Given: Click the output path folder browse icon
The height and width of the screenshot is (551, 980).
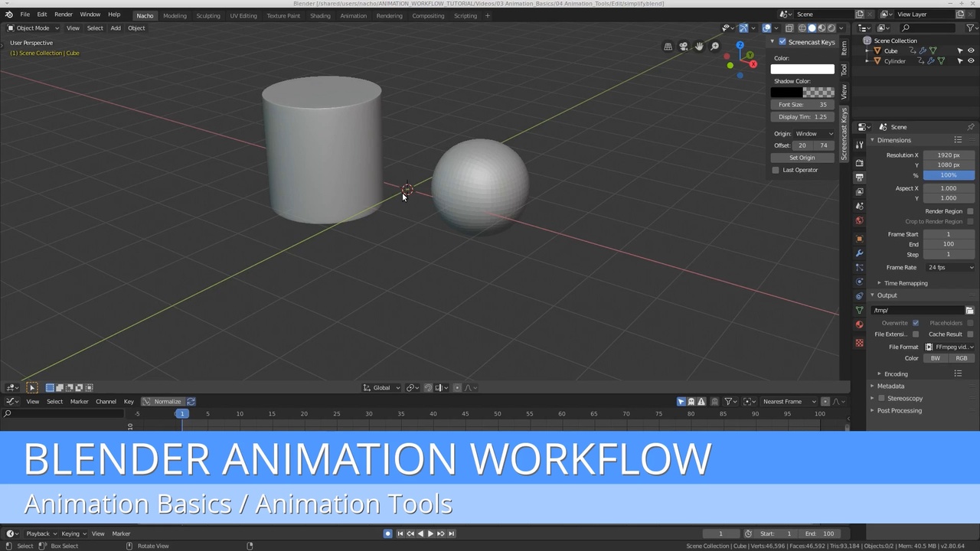Looking at the screenshot, I should click(x=969, y=310).
